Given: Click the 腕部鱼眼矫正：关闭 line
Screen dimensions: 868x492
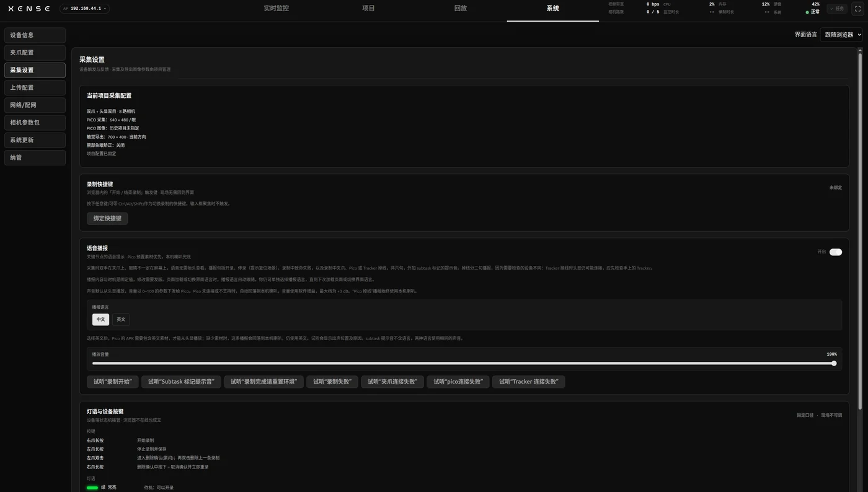Looking at the screenshot, I should point(105,145).
